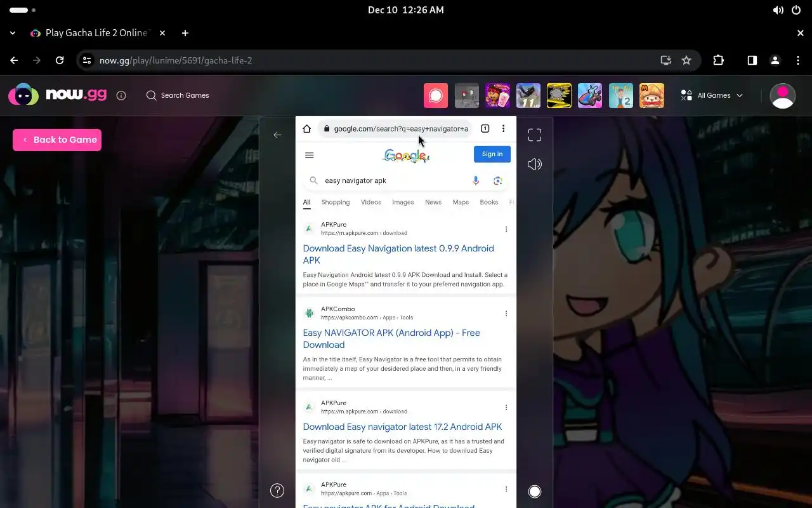Image resolution: width=812 pixels, height=508 pixels.
Task: Expand the All Games dropdown
Action: (x=712, y=95)
